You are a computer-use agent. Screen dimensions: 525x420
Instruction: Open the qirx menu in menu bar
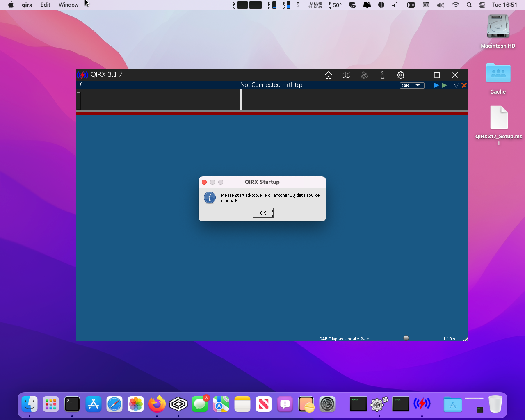(27, 5)
